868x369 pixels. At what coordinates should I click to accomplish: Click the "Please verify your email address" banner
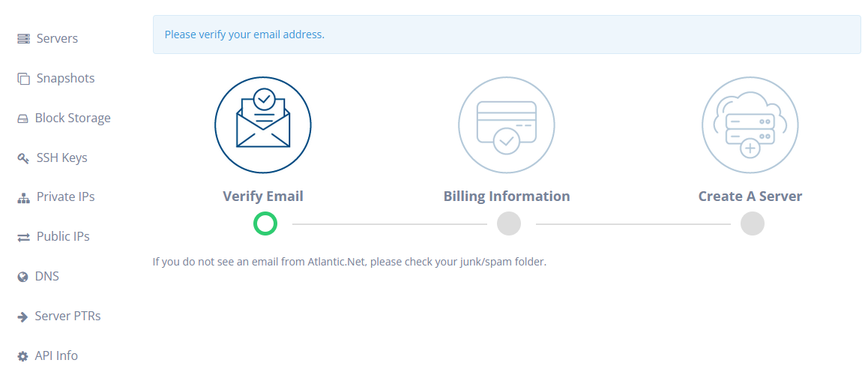507,34
